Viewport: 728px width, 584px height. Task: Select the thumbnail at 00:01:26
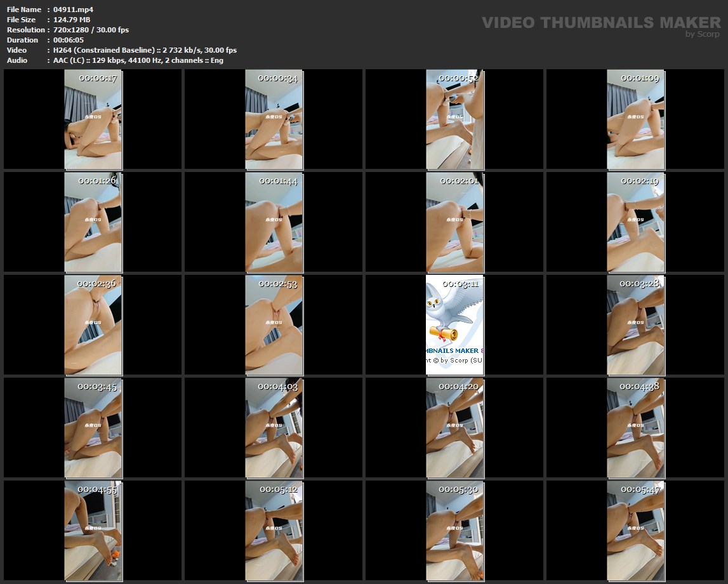(x=93, y=222)
